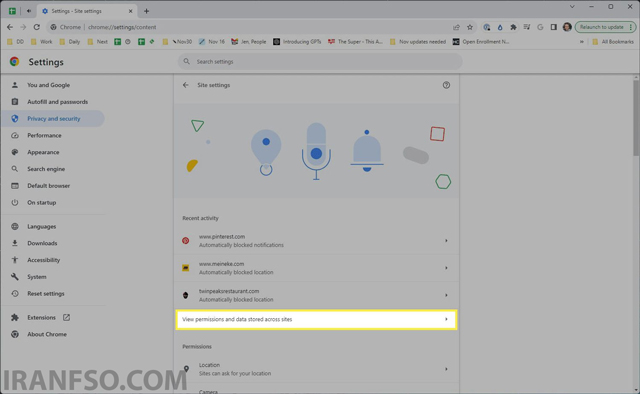Open Location permission settings

316,369
